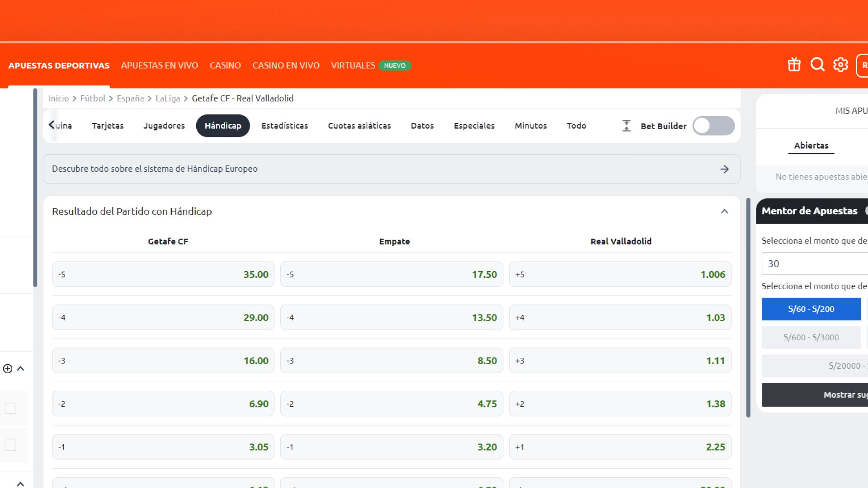This screenshot has width=868, height=488.
Task: Bet Empate -5 at 17.50
Action: click(x=392, y=274)
